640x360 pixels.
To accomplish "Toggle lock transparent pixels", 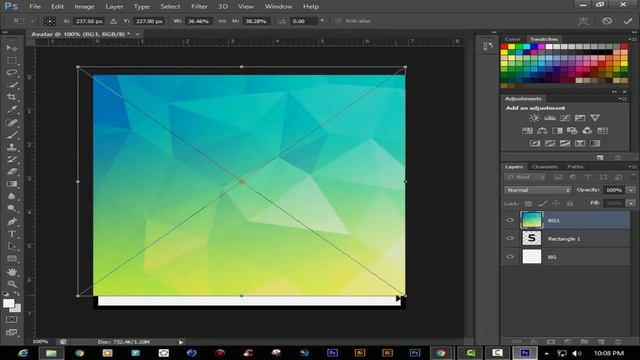I will click(528, 203).
